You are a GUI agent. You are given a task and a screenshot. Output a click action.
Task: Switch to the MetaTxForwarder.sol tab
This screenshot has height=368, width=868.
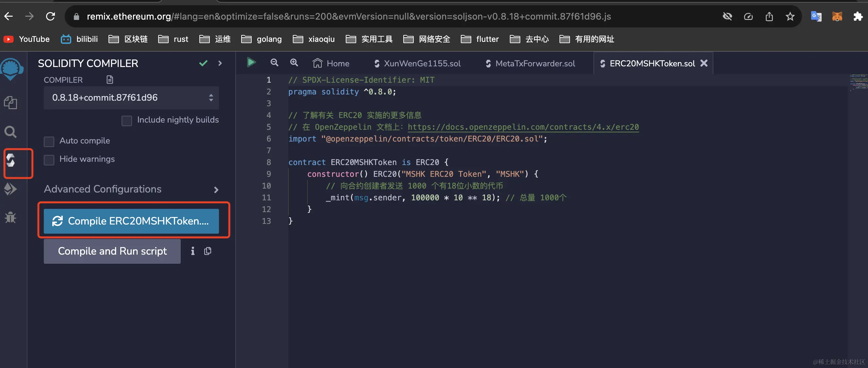point(530,63)
